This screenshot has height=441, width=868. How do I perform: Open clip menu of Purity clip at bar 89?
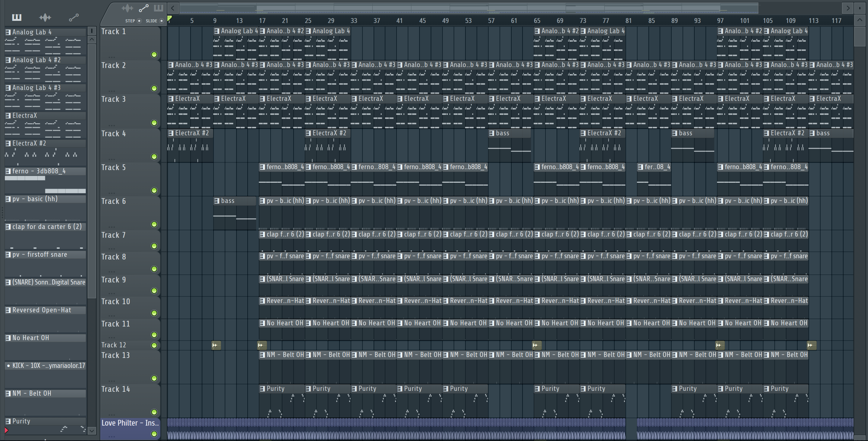point(675,389)
